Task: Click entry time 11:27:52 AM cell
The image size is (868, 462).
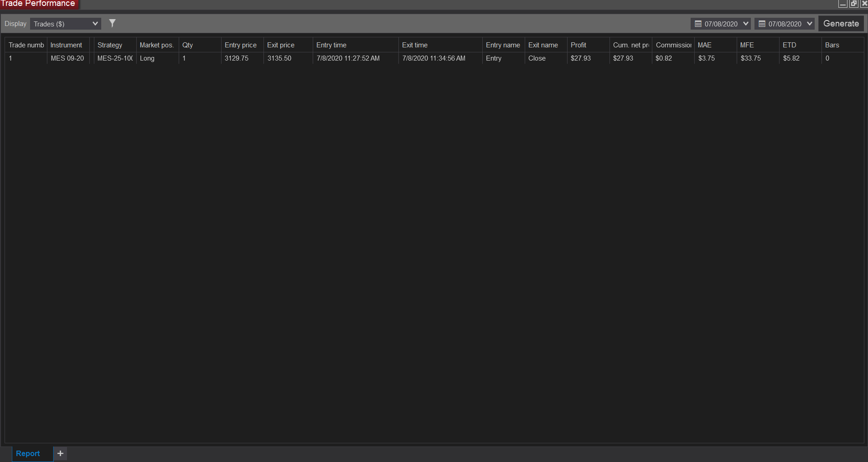Action: tap(356, 58)
